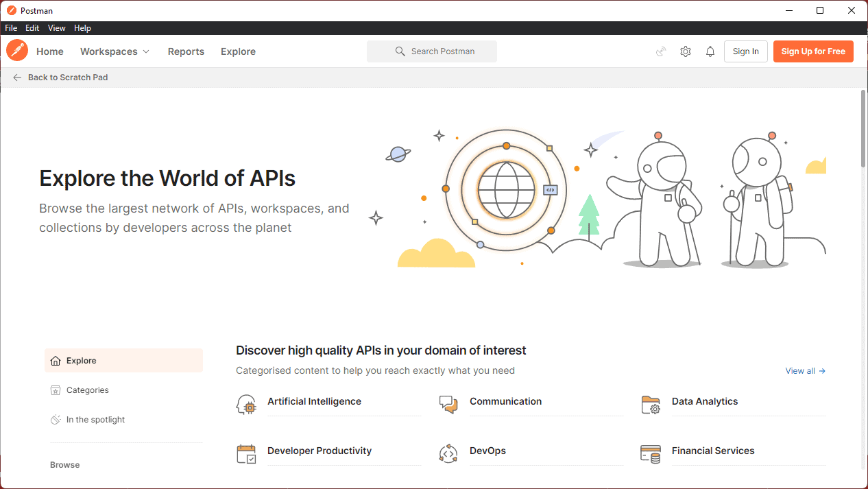
Task: Click the Explore the World of APIs heading
Action: tap(167, 178)
